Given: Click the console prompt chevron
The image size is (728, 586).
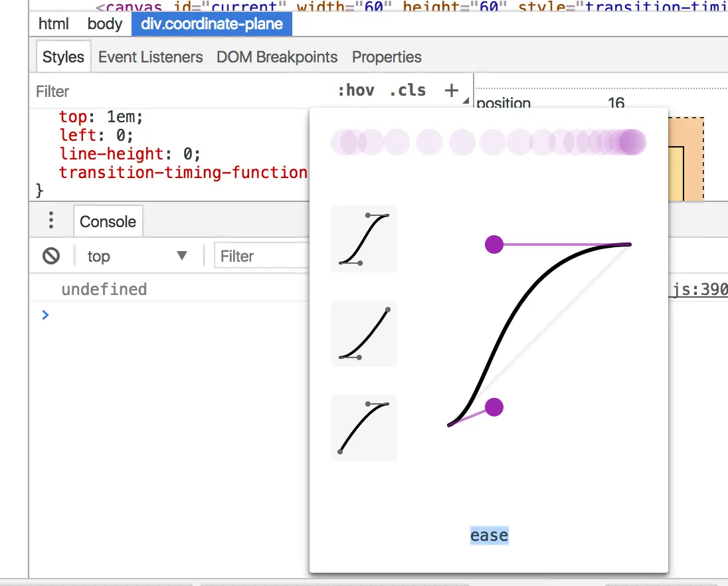Looking at the screenshot, I should 45,315.
